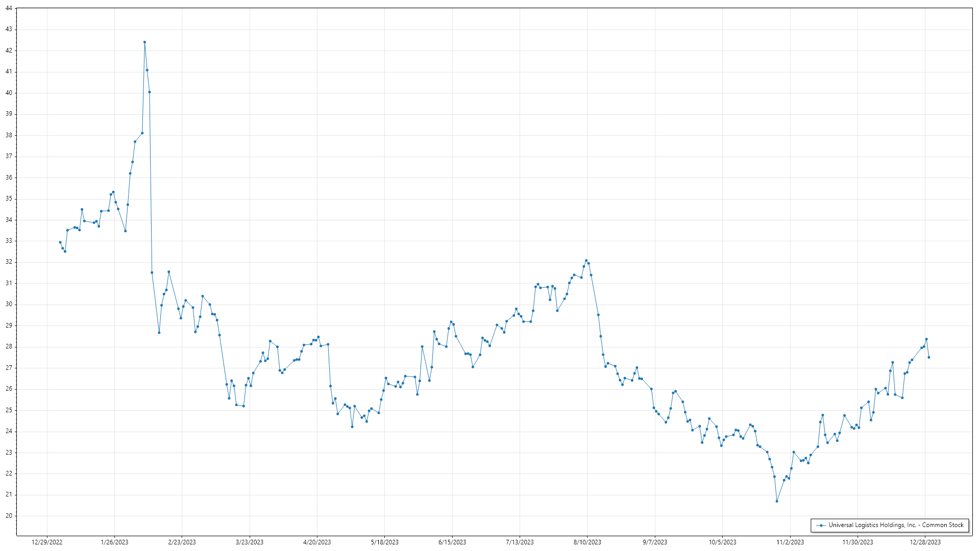Select the 3/23/2023 date label
The height and width of the screenshot is (551, 980).
(x=250, y=542)
